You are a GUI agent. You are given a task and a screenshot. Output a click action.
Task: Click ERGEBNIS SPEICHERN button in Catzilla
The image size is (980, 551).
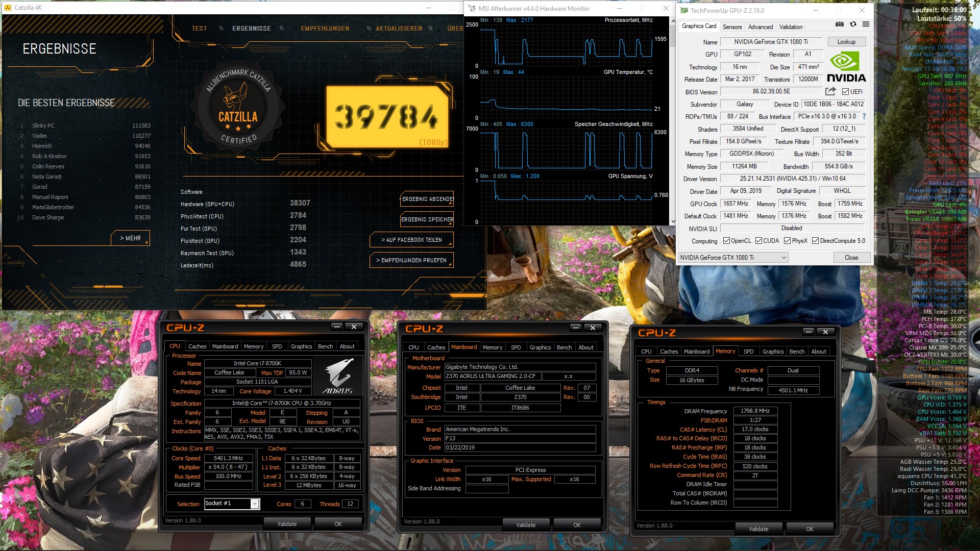[427, 219]
